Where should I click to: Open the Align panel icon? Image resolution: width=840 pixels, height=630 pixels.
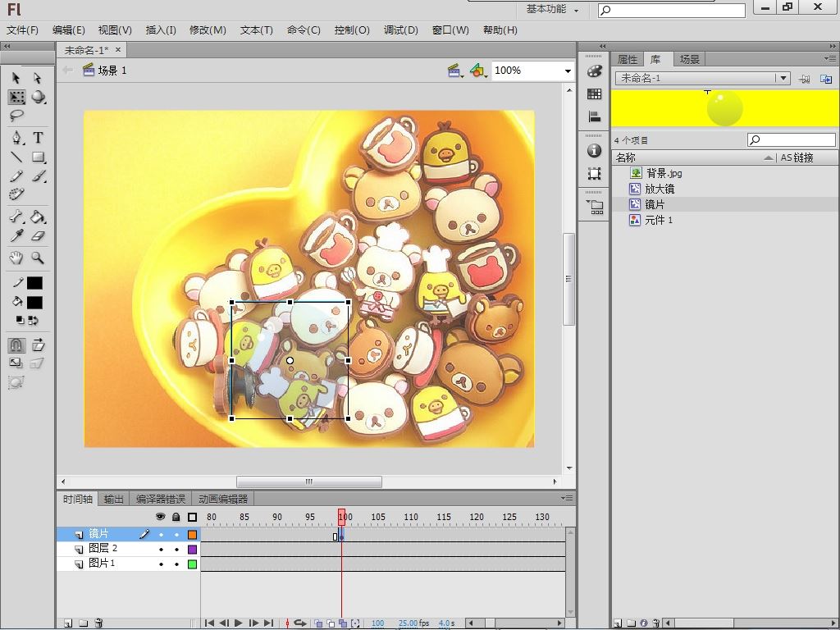coord(594,116)
